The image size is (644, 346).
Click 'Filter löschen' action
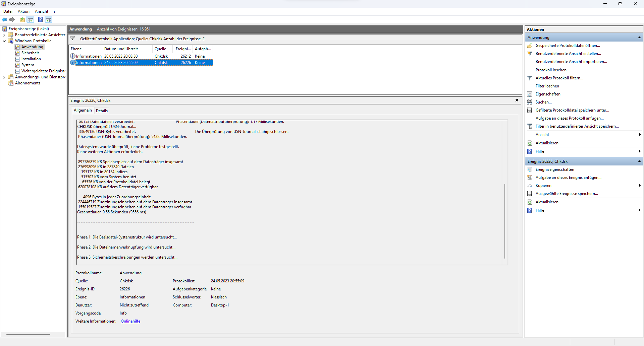(547, 86)
